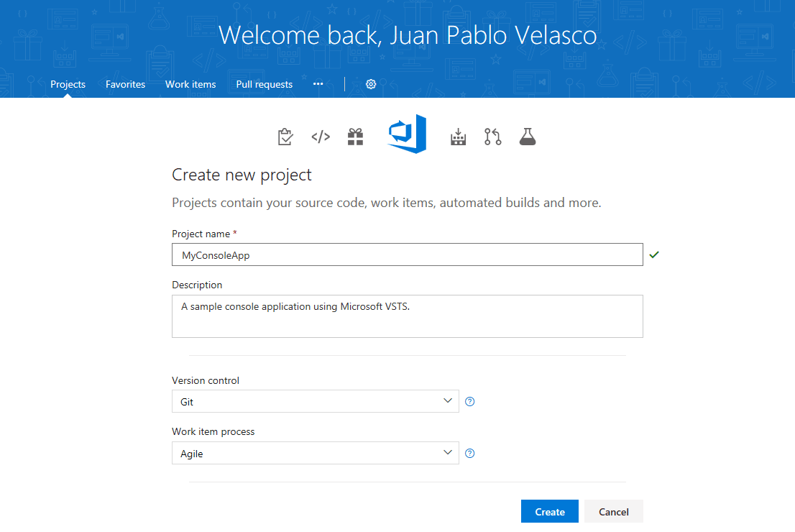Click the pull request branch icon
Viewport: 795px width, 532px height.
[x=493, y=137]
